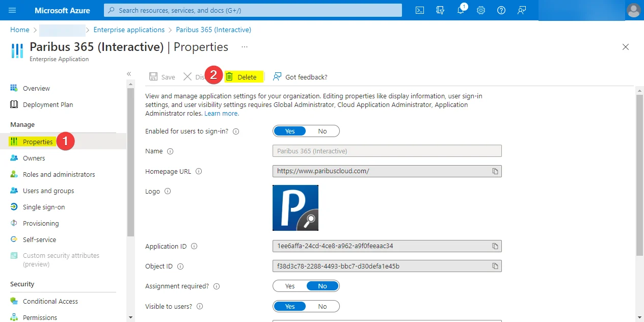Screen dimensions: 644x322
Task: Click the Microsoft Azure brand link
Action: [62, 10]
